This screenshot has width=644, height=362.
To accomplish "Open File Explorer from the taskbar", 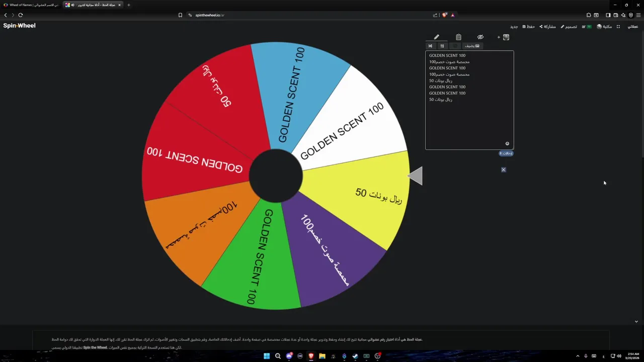I will [x=322, y=356].
